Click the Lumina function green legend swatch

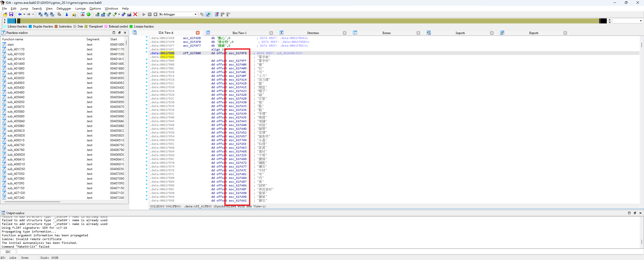pos(131,26)
